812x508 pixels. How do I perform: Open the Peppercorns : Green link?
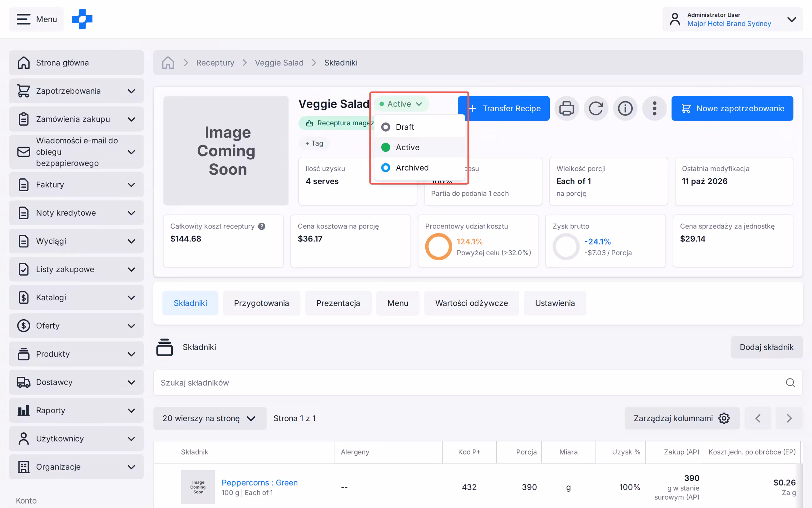click(259, 482)
